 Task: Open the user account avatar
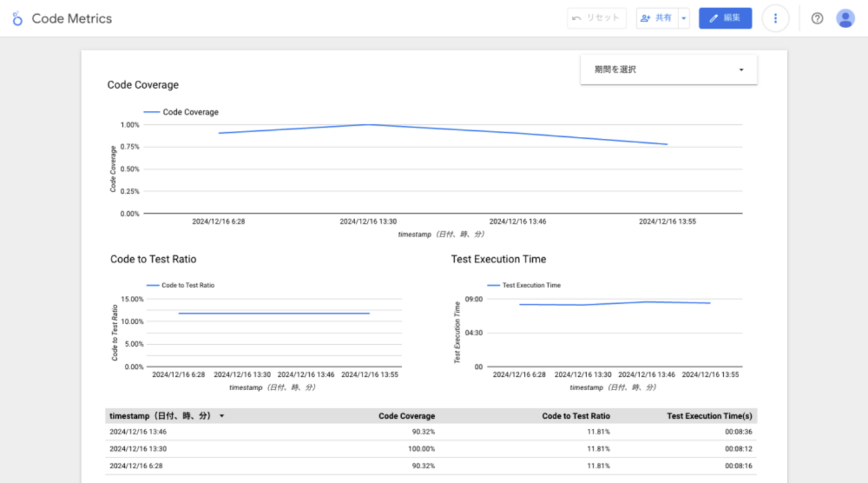845,19
